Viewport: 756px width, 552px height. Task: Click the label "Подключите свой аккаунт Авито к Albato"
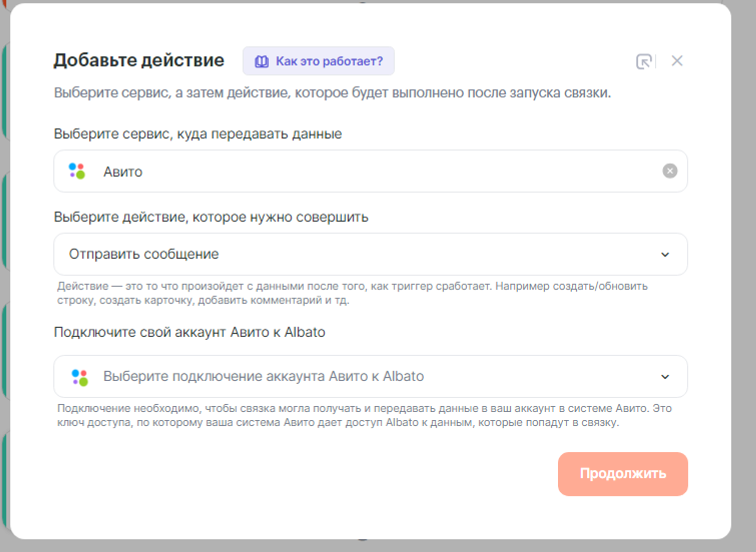pyautogui.click(x=189, y=332)
